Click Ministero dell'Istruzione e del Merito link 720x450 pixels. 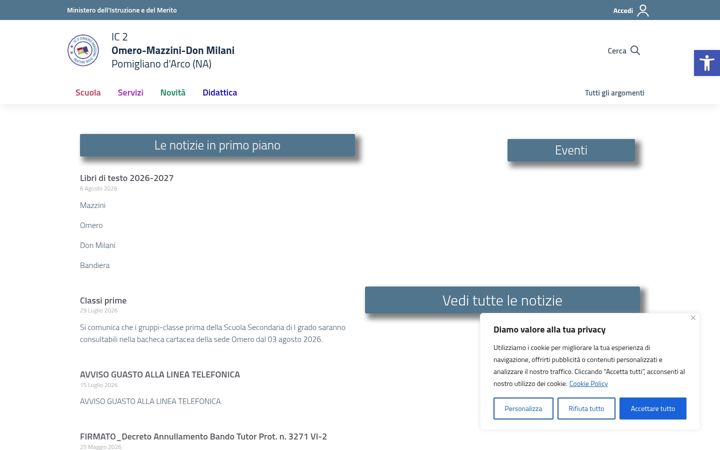pos(122,10)
